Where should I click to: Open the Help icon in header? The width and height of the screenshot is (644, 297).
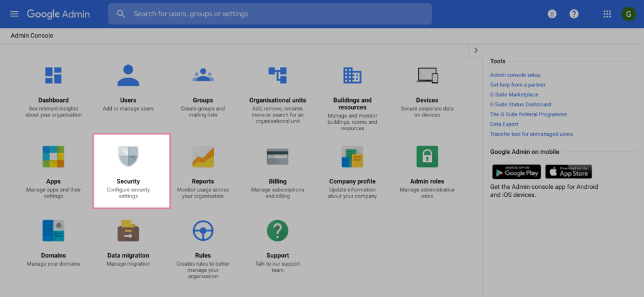click(x=574, y=14)
